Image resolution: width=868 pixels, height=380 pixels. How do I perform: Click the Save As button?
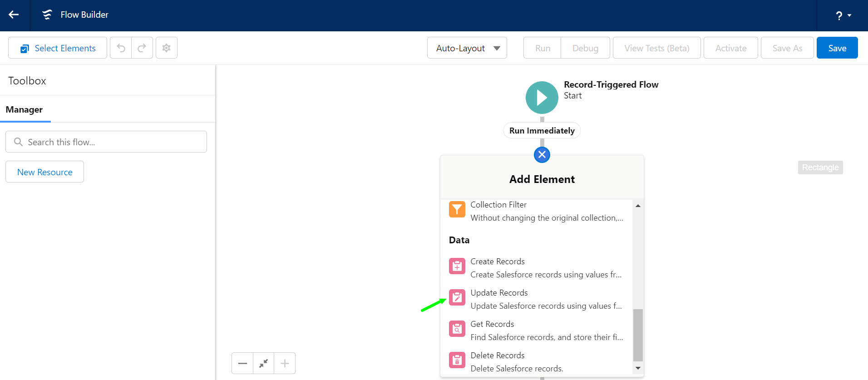(787, 48)
